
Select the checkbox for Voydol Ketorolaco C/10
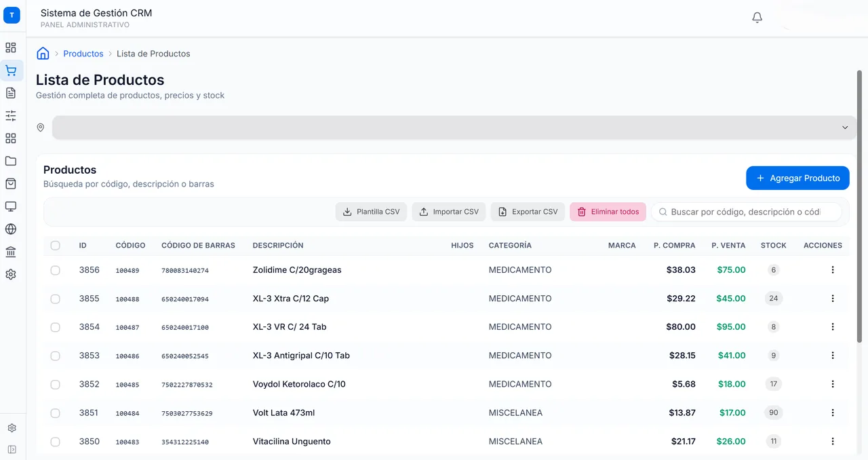[x=56, y=384]
